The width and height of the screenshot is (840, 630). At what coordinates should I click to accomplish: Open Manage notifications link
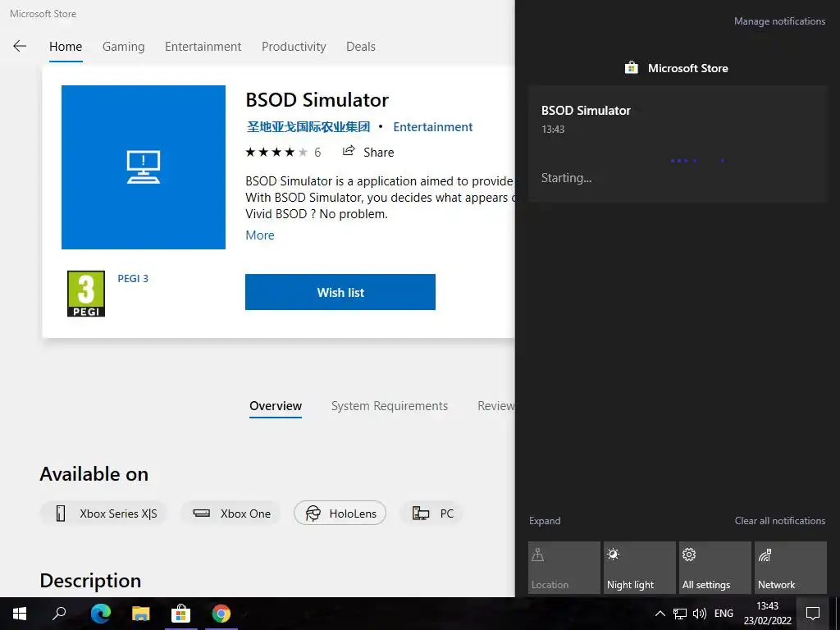(779, 21)
